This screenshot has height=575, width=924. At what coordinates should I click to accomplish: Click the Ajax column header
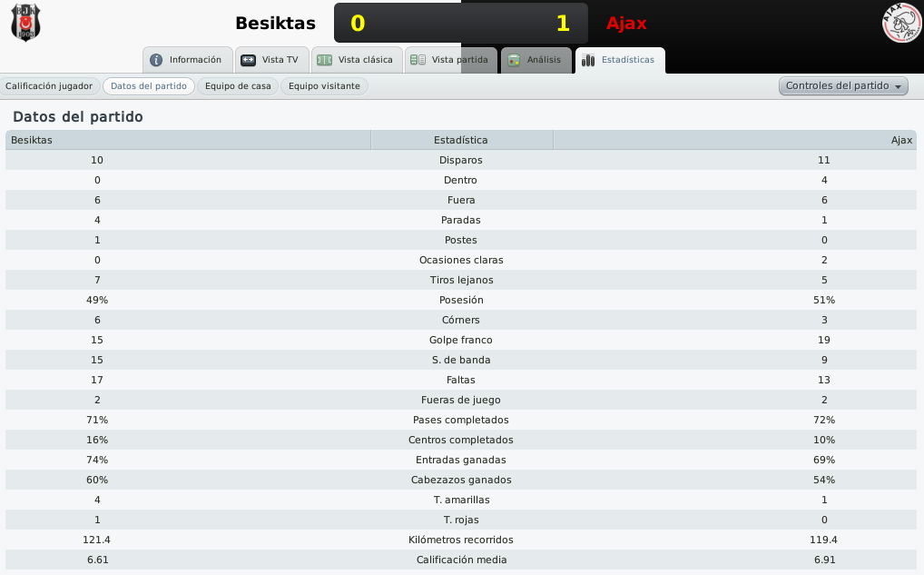[x=735, y=140]
